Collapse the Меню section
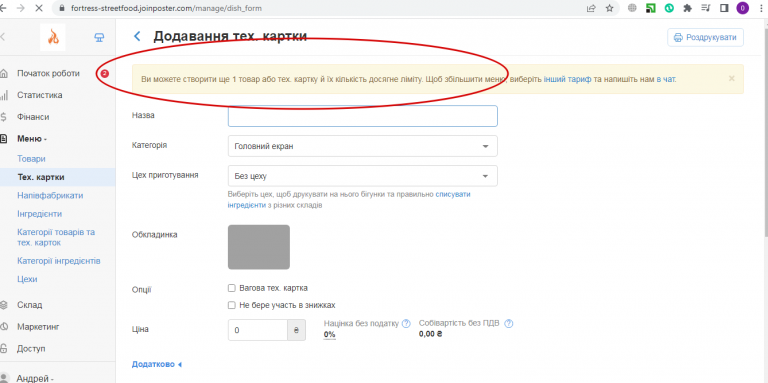The width and height of the screenshot is (768, 383). pyautogui.click(x=31, y=139)
